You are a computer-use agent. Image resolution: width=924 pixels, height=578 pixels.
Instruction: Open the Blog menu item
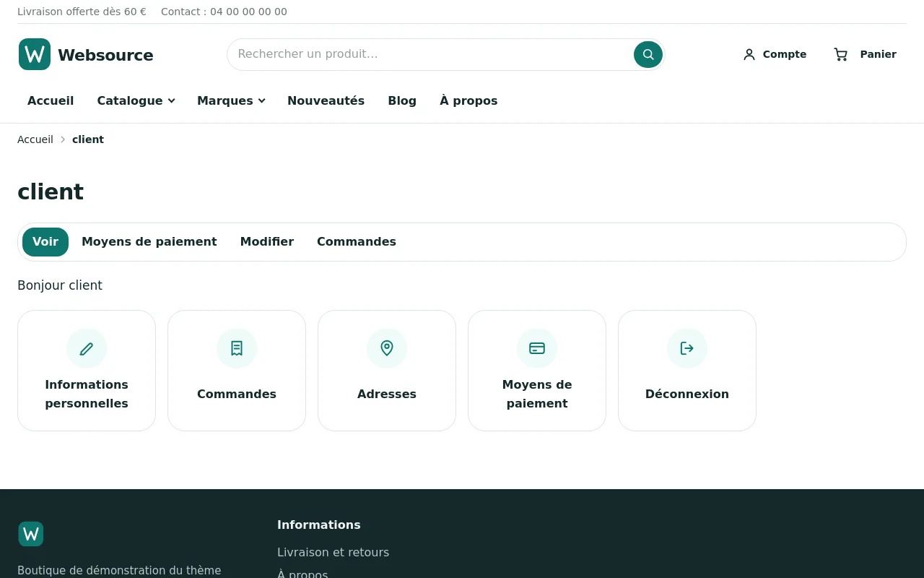(402, 100)
